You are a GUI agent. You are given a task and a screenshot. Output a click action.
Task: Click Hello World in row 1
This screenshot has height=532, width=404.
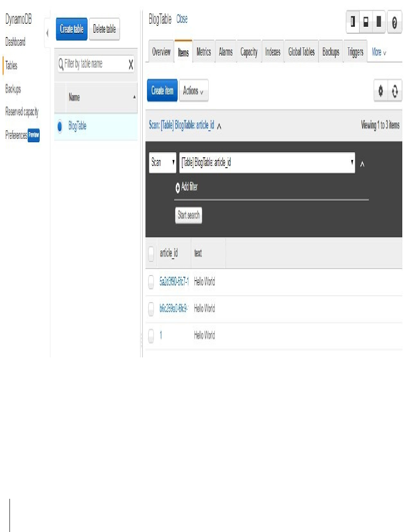coord(204,335)
